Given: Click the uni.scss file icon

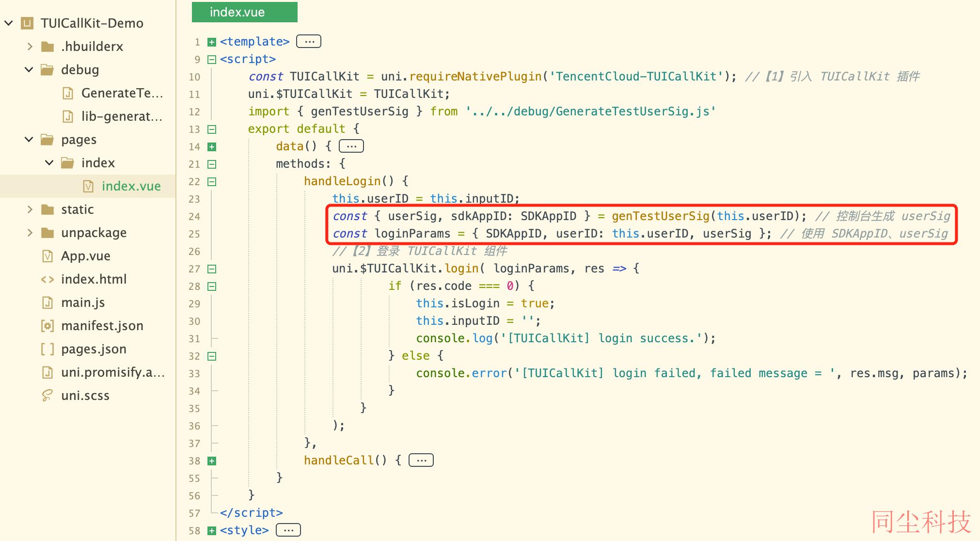Looking at the screenshot, I should 47,396.
